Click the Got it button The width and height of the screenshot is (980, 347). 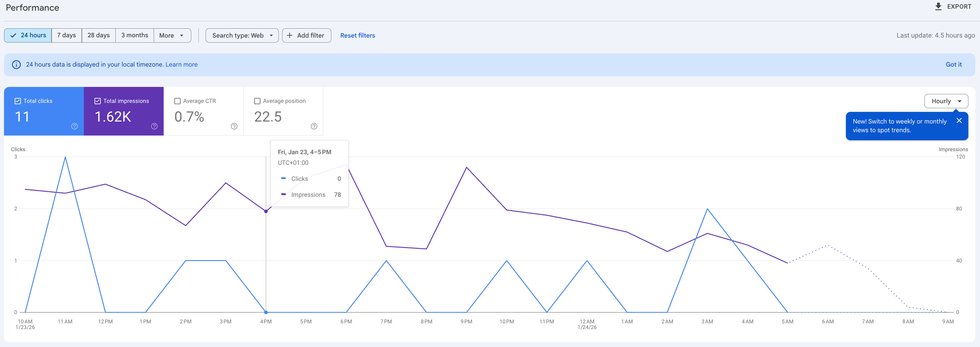(954, 64)
